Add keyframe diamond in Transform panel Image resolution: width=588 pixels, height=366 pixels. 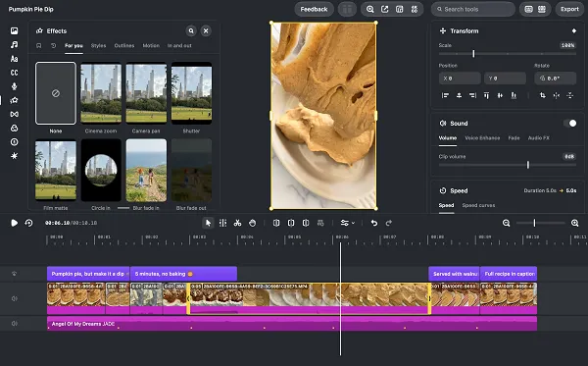(x=573, y=30)
